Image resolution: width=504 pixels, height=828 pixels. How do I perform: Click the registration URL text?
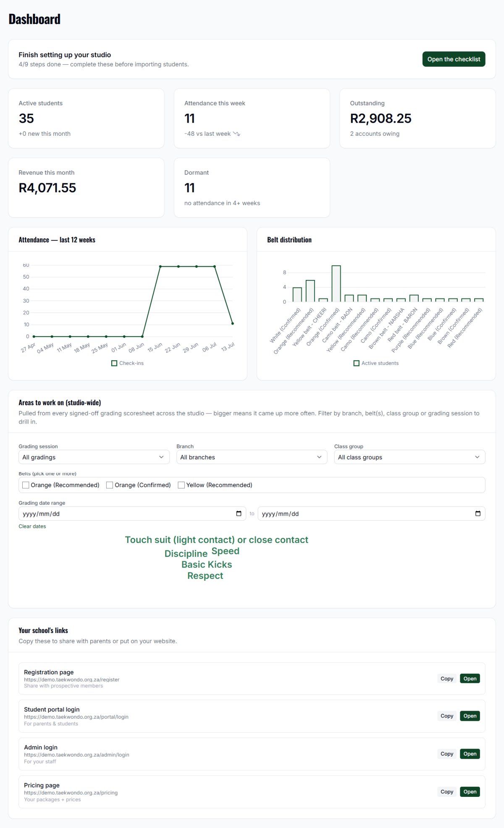click(x=71, y=680)
